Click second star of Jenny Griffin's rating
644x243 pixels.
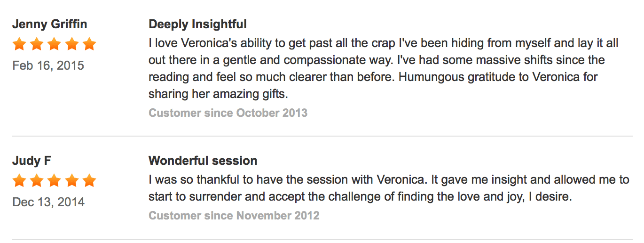coord(37,45)
